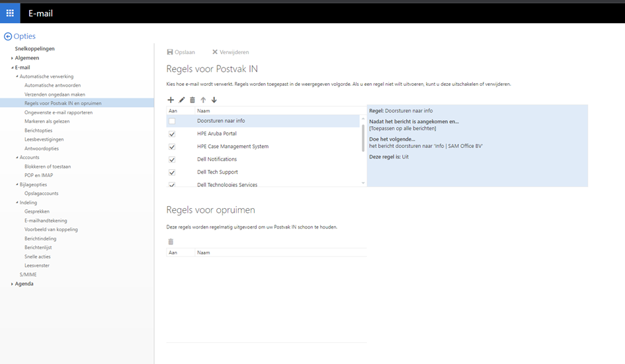This screenshot has height=364, width=625.
Task: Click trash icon under Regels voor opruimen
Action: [171, 242]
